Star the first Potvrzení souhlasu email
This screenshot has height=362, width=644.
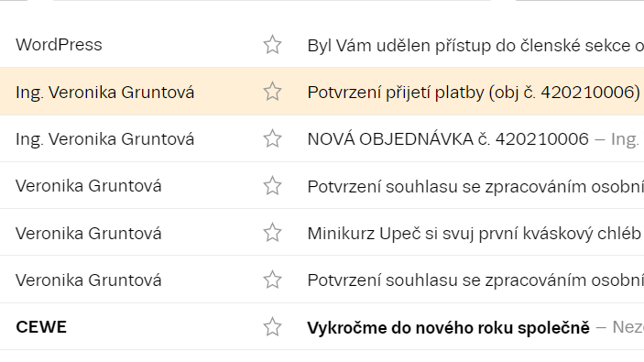[272, 186]
